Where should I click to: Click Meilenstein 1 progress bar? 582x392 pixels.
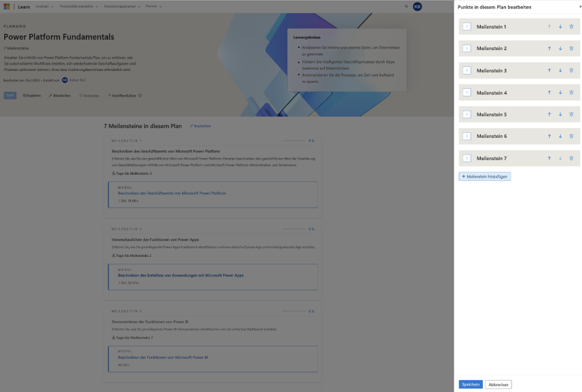click(294, 141)
